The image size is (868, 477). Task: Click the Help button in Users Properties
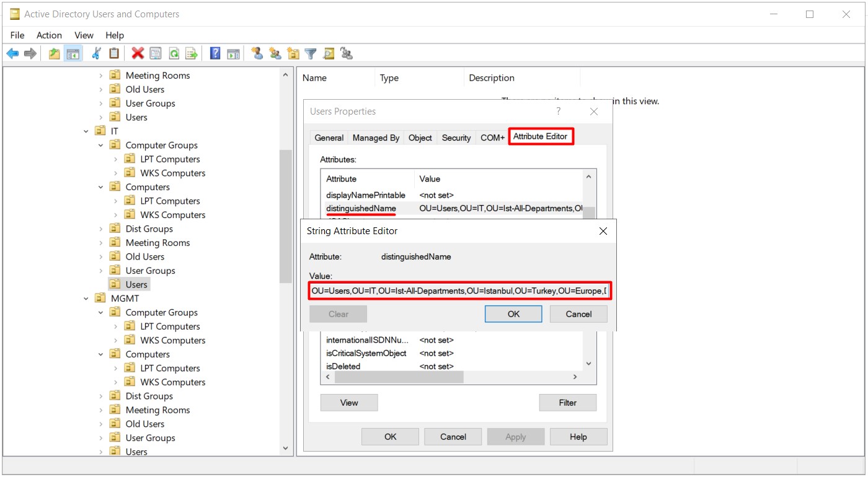[578, 437]
